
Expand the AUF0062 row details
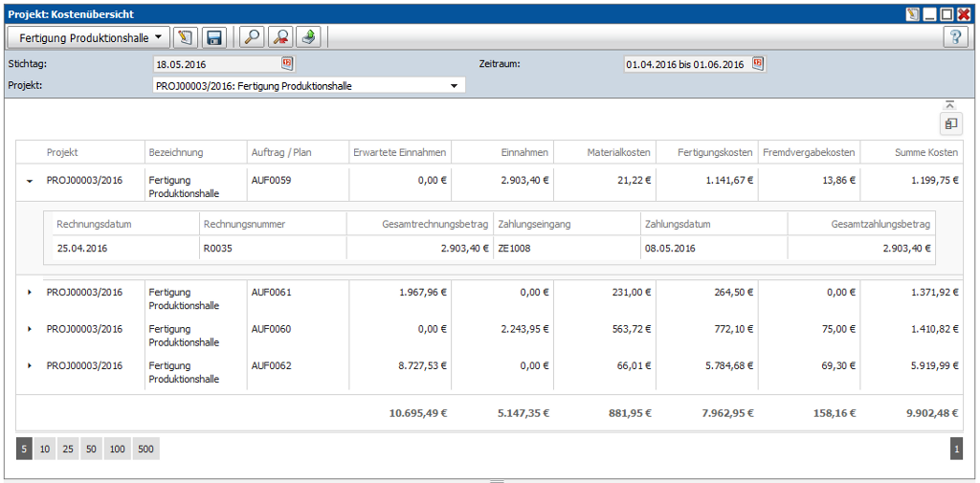(30, 365)
